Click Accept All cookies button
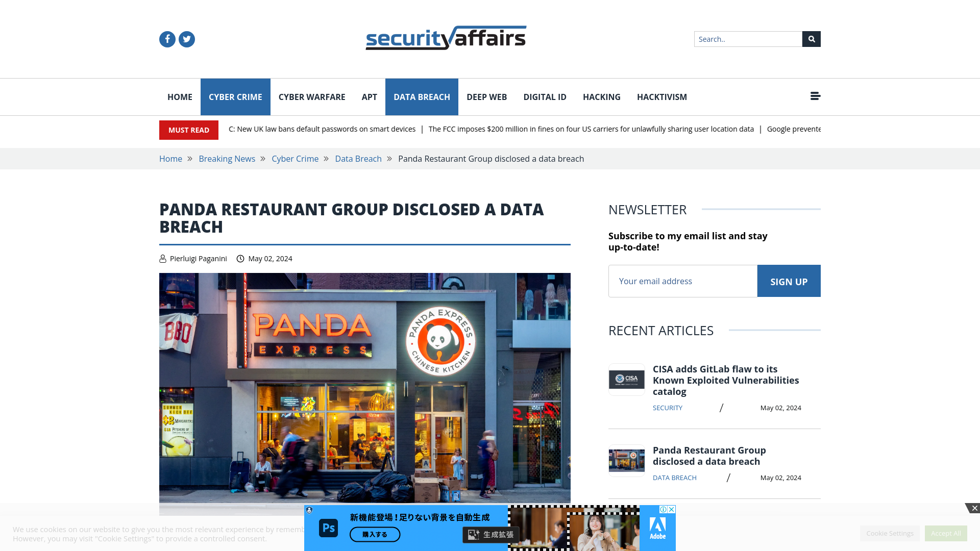This screenshot has height=551, width=980. click(x=946, y=533)
